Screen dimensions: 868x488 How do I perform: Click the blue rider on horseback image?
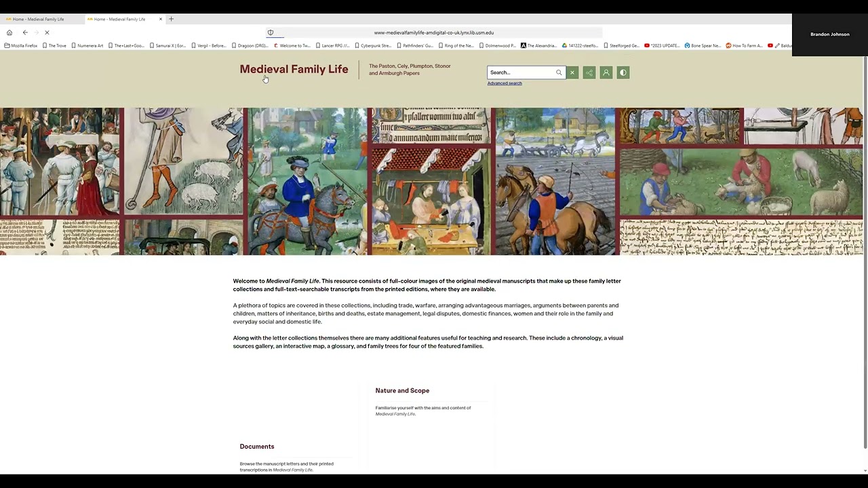coord(307,181)
